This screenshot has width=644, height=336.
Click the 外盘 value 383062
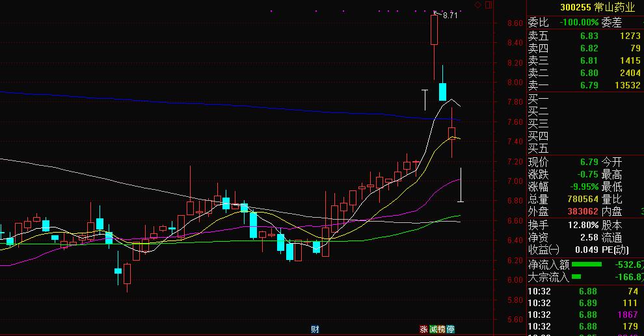point(583,211)
